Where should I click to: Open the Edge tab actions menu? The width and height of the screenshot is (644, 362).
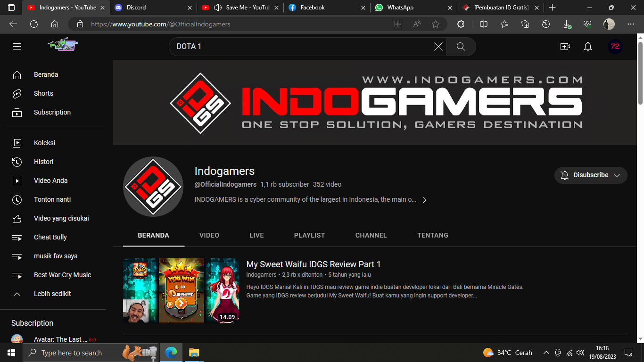pyautogui.click(x=11, y=8)
